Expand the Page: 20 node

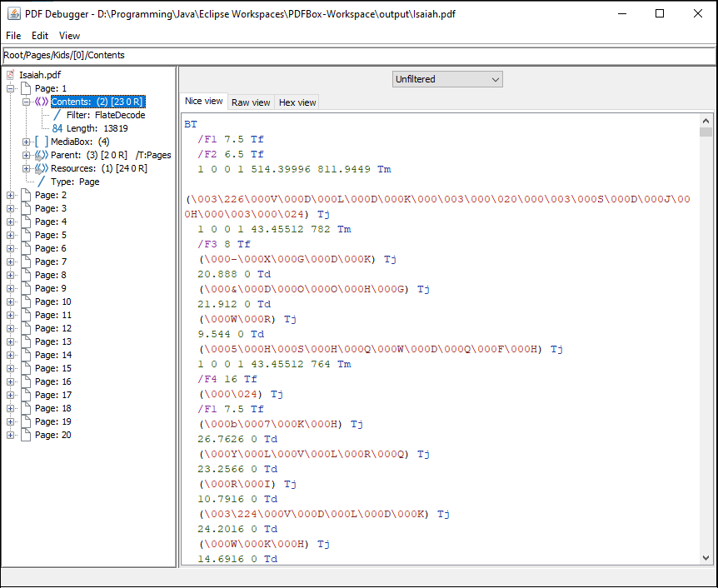(x=11, y=435)
